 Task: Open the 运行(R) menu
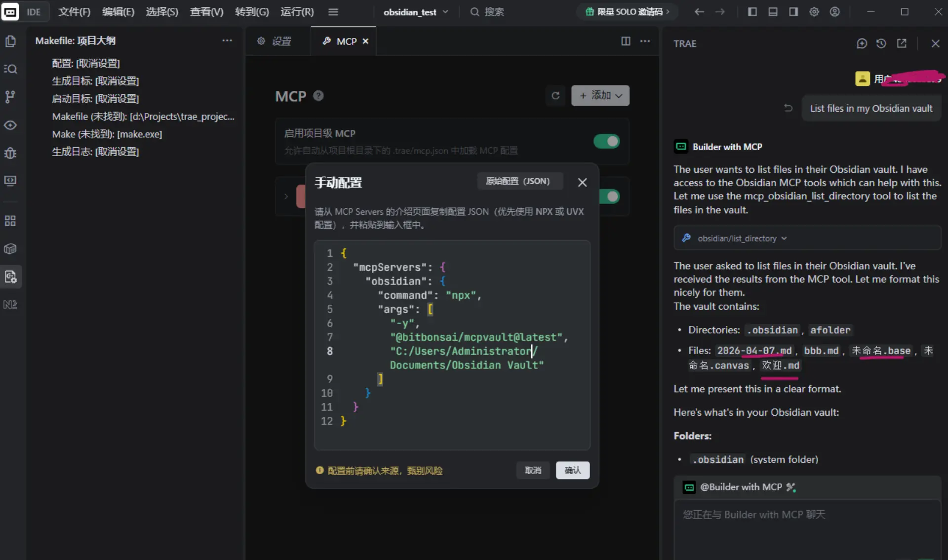(x=297, y=12)
